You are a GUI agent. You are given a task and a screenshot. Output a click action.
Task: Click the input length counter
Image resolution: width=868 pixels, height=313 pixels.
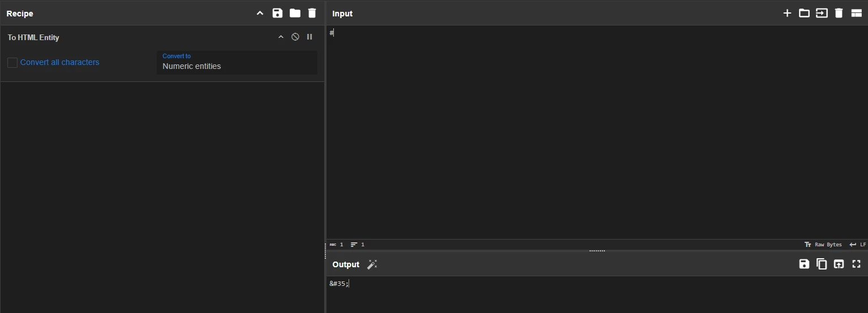click(337, 245)
